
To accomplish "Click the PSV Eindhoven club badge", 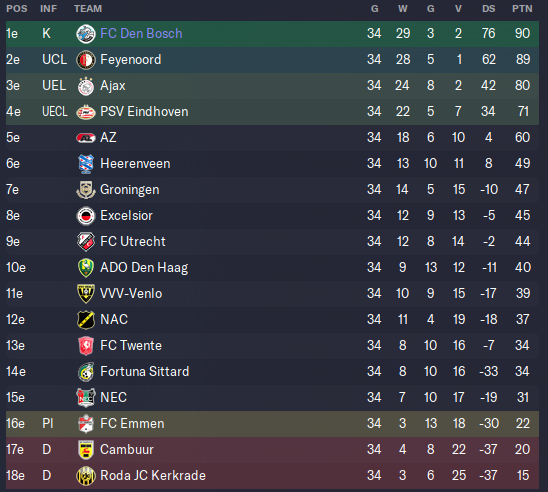I will 86,112.
